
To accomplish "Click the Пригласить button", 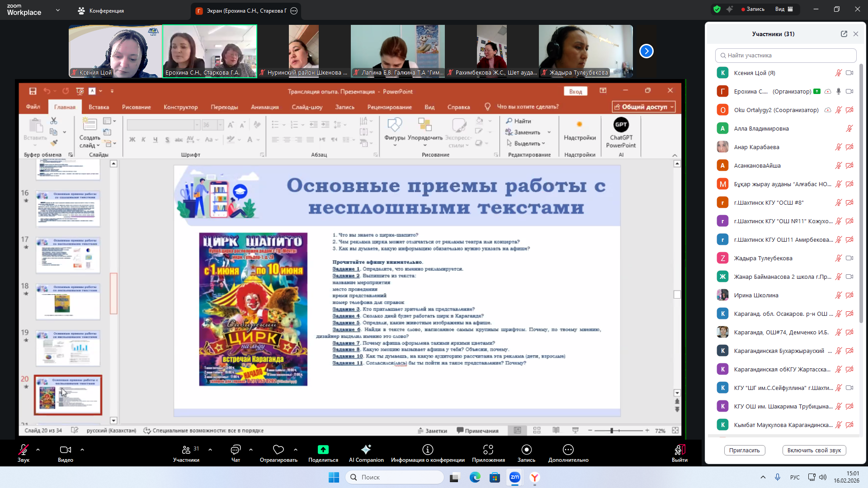I will click(744, 450).
